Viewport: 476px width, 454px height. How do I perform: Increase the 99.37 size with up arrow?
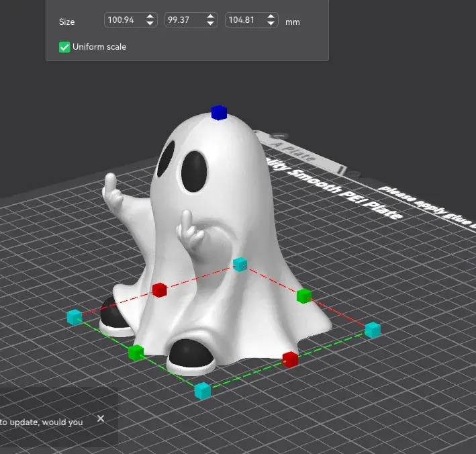[212, 17]
